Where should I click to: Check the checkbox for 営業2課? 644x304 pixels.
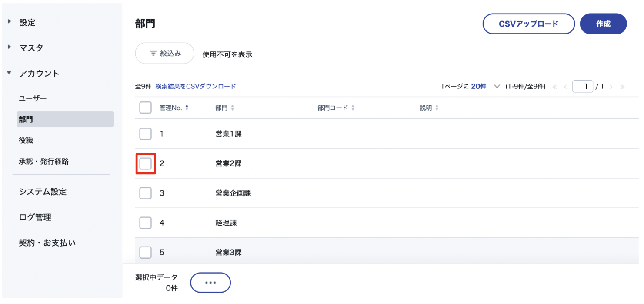(x=145, y=163)
